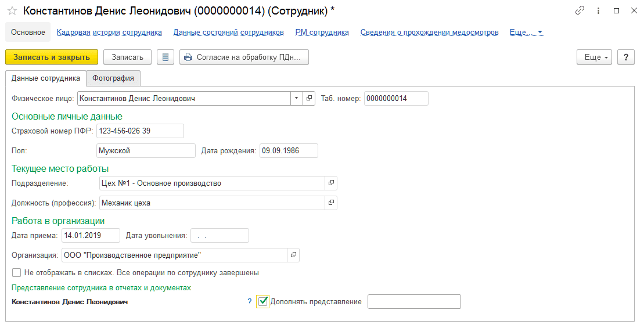644x328 pixels.
Task: Open the vertical dots window menu
Action: (598, 10)
